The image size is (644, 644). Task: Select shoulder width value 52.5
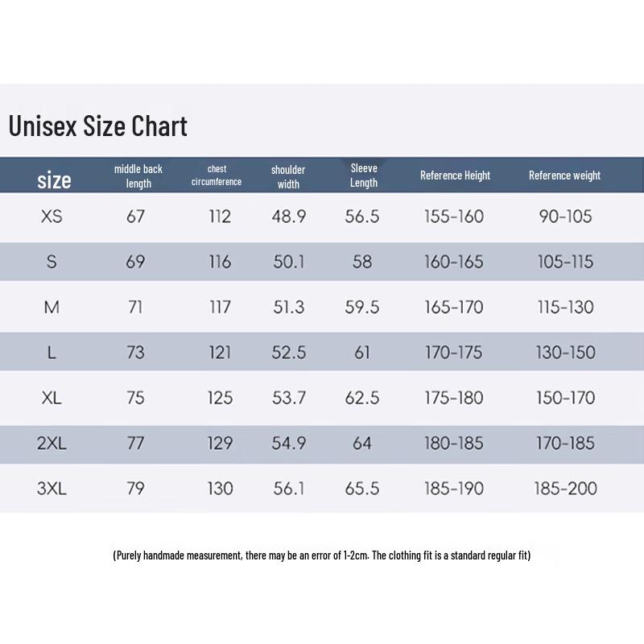click(289, 352)
